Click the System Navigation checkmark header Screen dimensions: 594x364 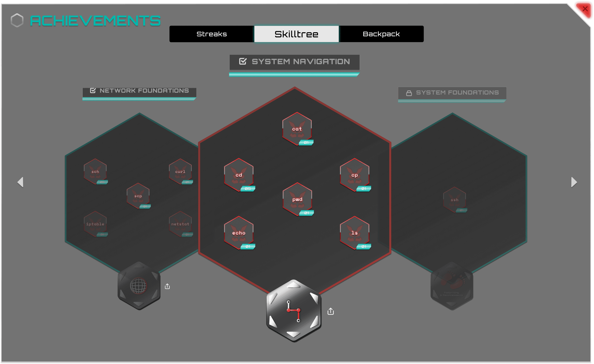point(294,62)
